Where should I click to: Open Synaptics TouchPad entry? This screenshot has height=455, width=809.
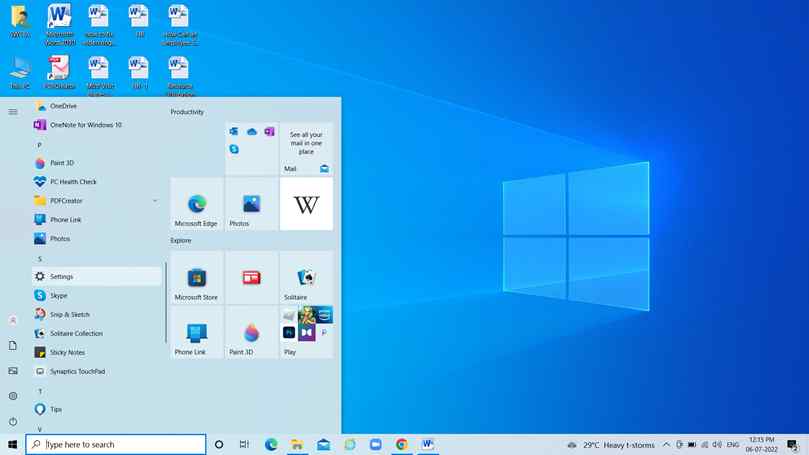pos(97,371)
